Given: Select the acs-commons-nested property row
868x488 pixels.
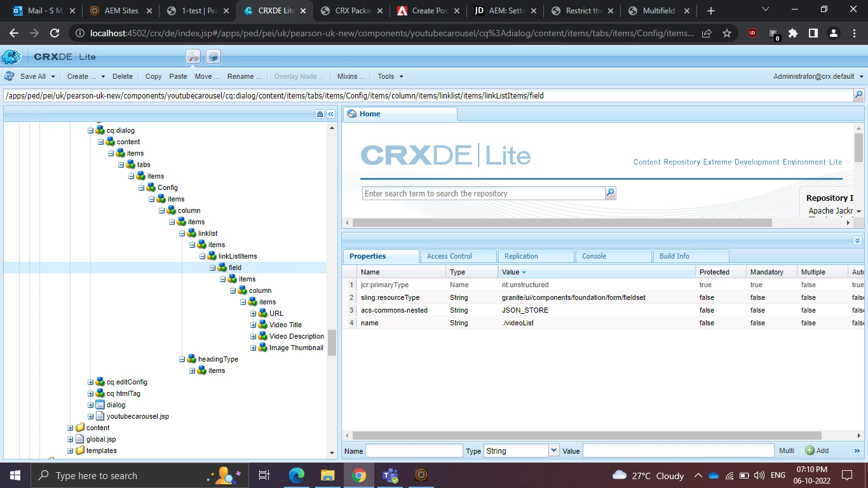Looking at the screenshot, I should [604, 310].
